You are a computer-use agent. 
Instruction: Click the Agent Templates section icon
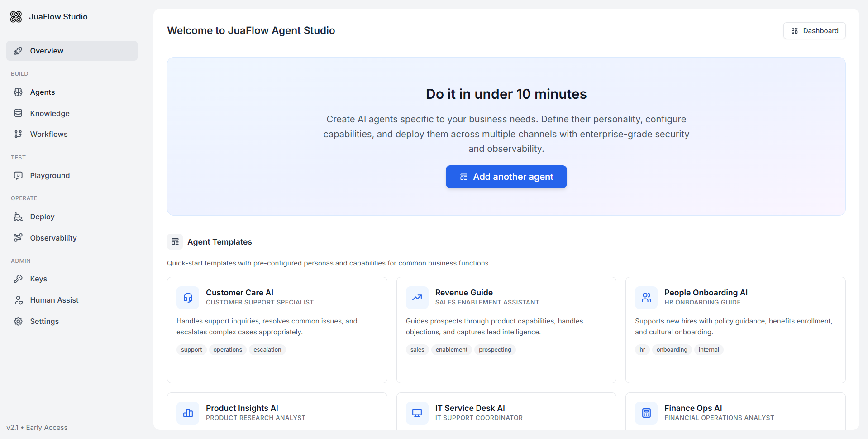click(x=175, y=242)
